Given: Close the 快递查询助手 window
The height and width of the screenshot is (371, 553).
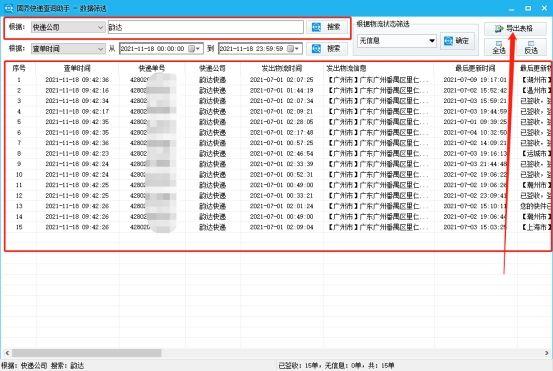Looking at the screenshot, I should point(544,8).
